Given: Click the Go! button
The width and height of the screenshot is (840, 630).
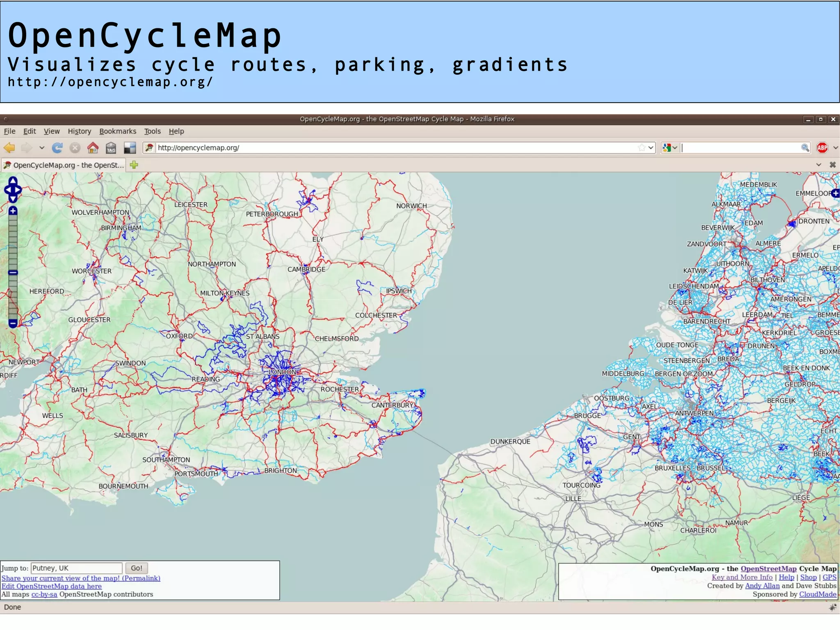Looking at the screenshot, I should coord(136,568).
